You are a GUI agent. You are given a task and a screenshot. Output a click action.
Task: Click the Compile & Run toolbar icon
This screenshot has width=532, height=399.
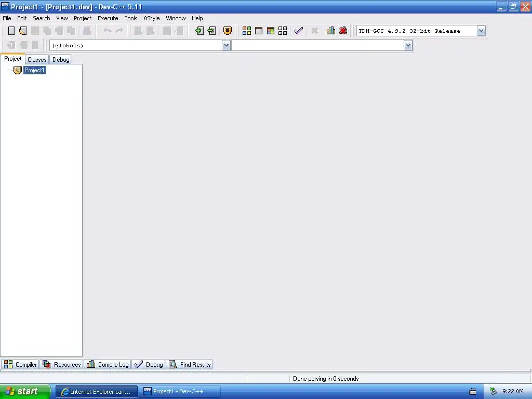click(270, 31)
